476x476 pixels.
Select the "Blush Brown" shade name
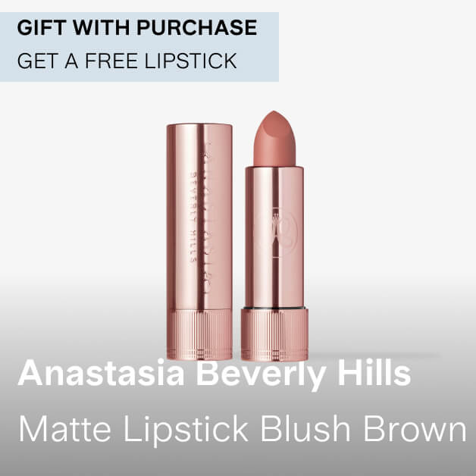363,428
